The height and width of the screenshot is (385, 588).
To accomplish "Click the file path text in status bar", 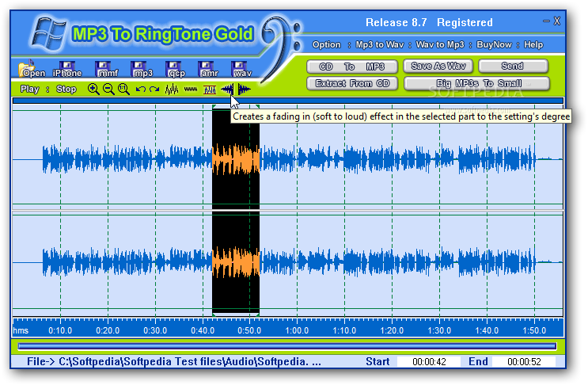I will click(174, 362).
